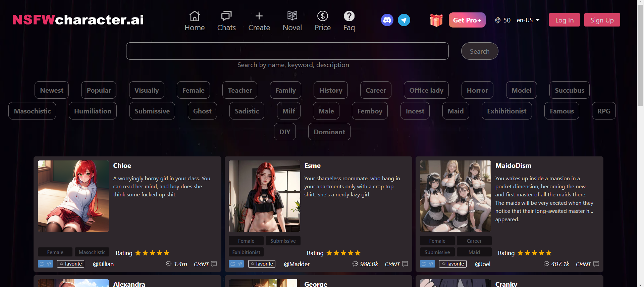
Task: Open the Discord community link
Action: pos(387,20)
